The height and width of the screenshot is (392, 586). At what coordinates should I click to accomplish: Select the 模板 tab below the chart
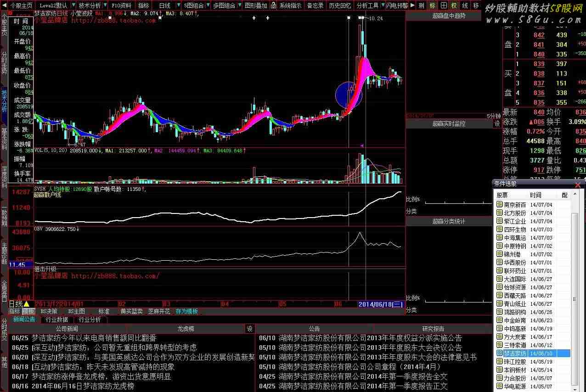(28, 311)
